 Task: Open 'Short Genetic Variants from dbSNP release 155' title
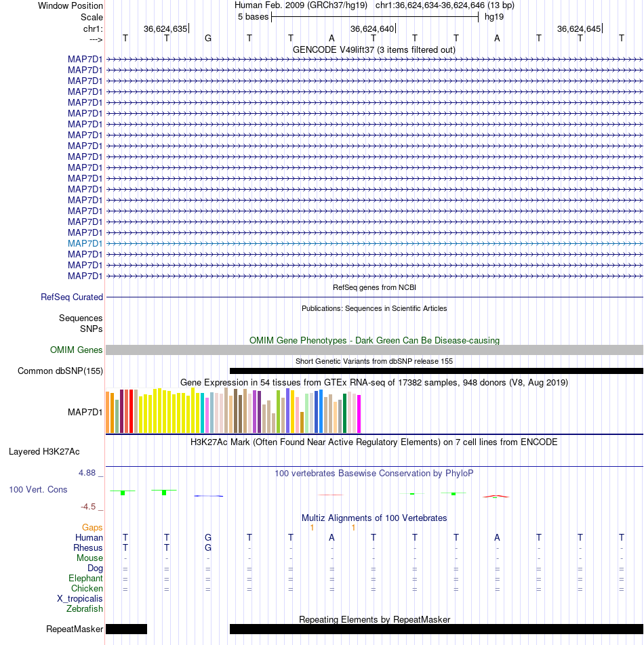pyautogui.click(x=374, y=361)
